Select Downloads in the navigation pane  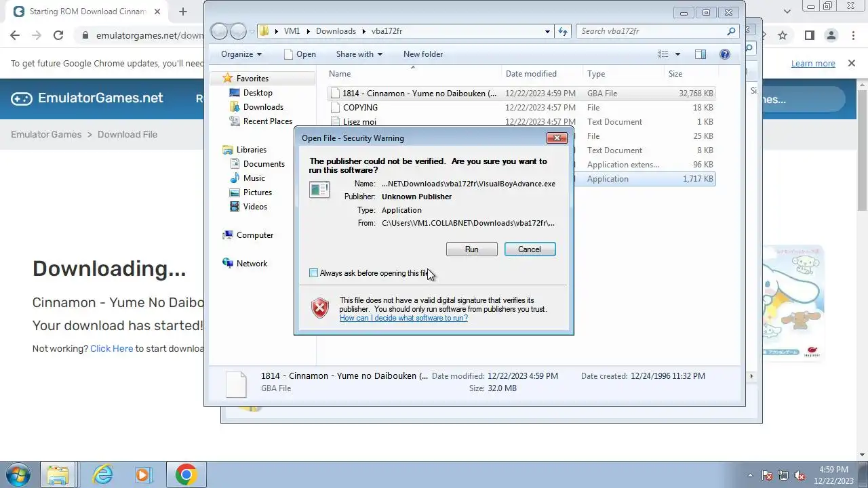tap(263, 107)
